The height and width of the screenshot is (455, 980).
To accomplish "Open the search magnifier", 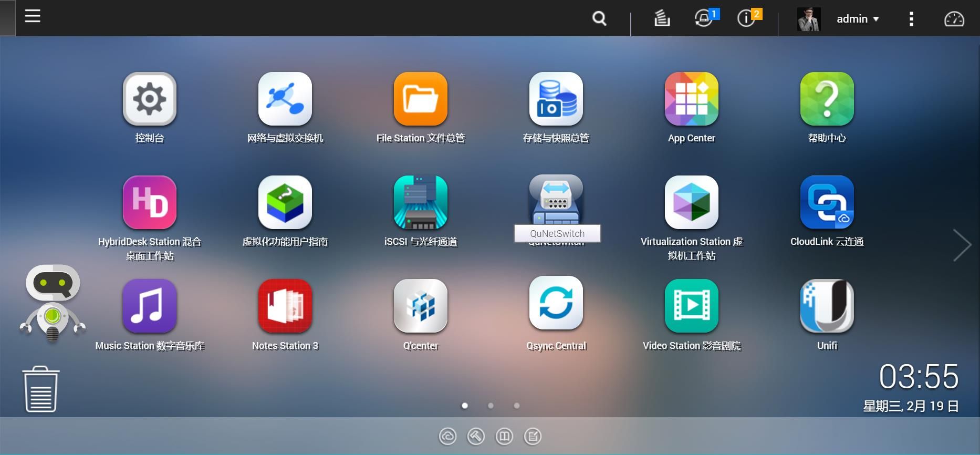I will [x=599, y=19].
